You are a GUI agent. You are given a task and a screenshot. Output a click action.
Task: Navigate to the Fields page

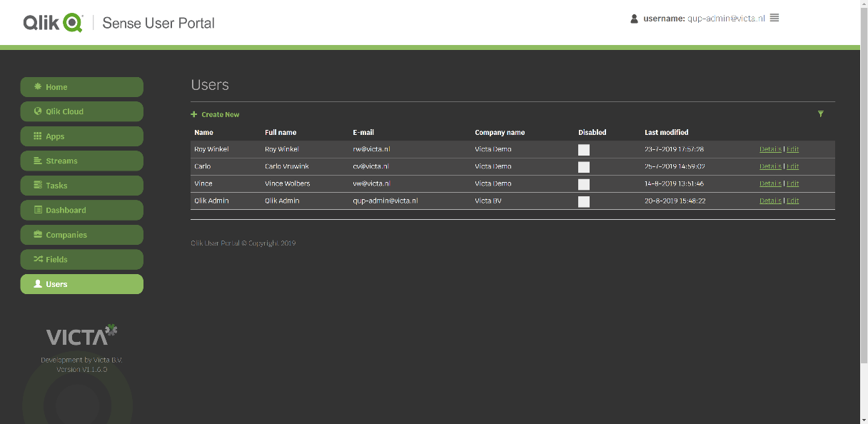coord(82,259)
